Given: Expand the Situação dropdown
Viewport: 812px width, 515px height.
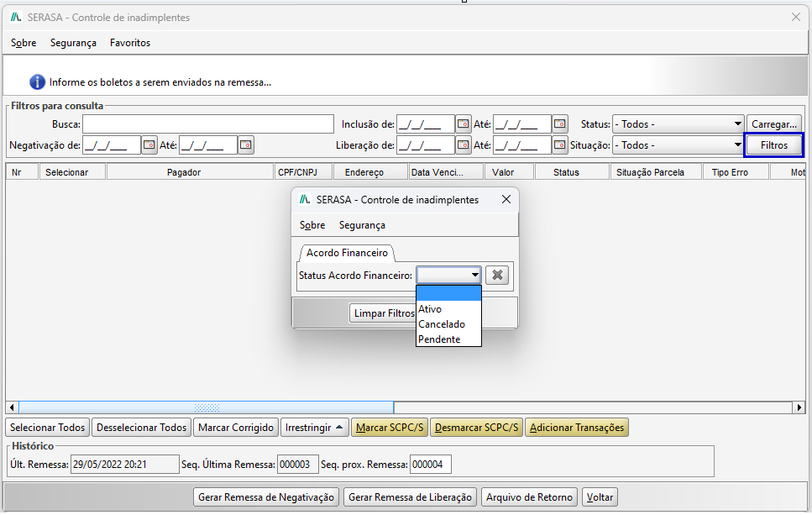Looking at the screenshot, I should pos(737,145).
